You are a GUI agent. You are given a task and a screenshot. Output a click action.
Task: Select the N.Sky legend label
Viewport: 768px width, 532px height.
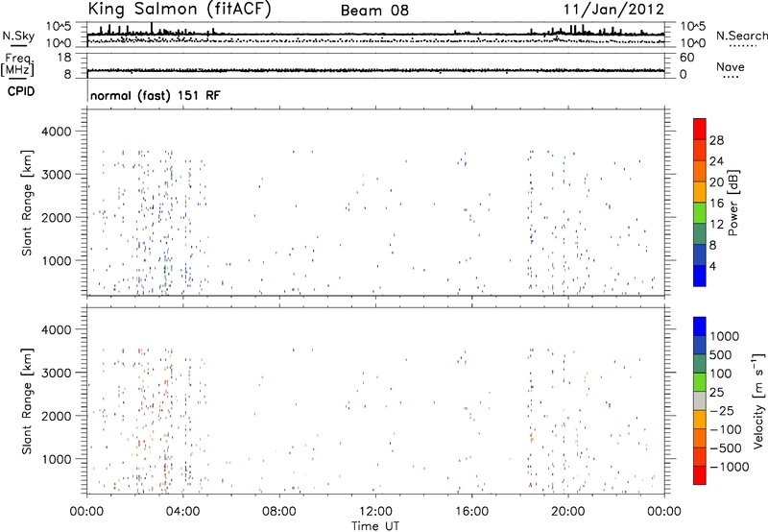coord(18,36)
